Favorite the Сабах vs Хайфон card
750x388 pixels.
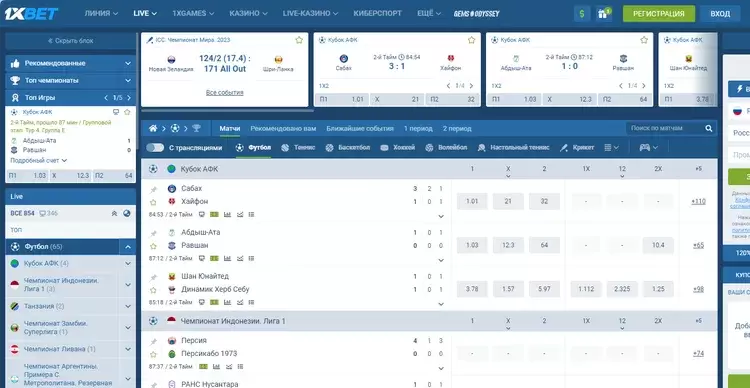click(x=472, y=40)
